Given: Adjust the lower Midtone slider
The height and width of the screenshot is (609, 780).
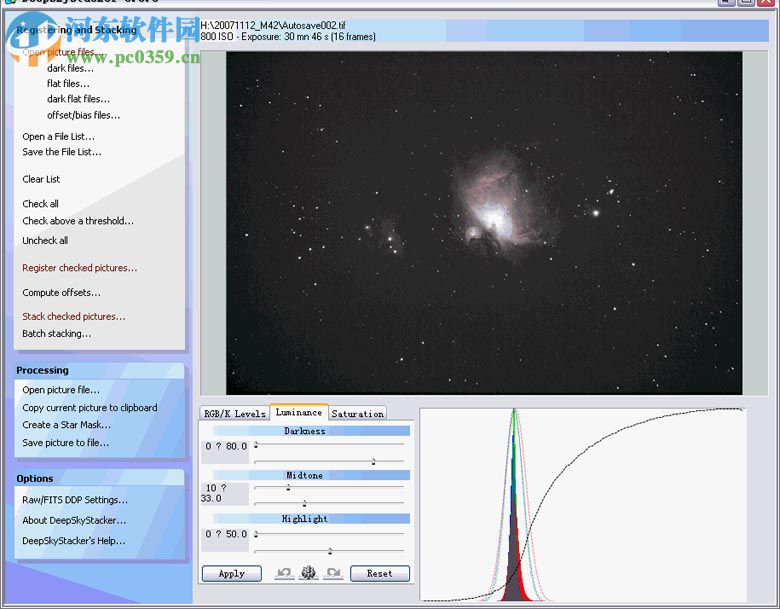Looking at the screenshot, I should [304, 504].
